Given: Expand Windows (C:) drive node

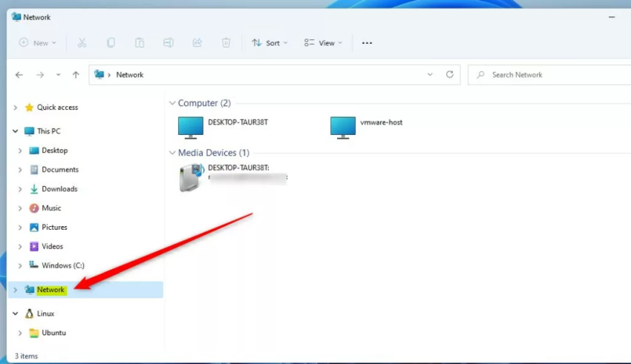Looking at the screenshot, I should (20, 265).
